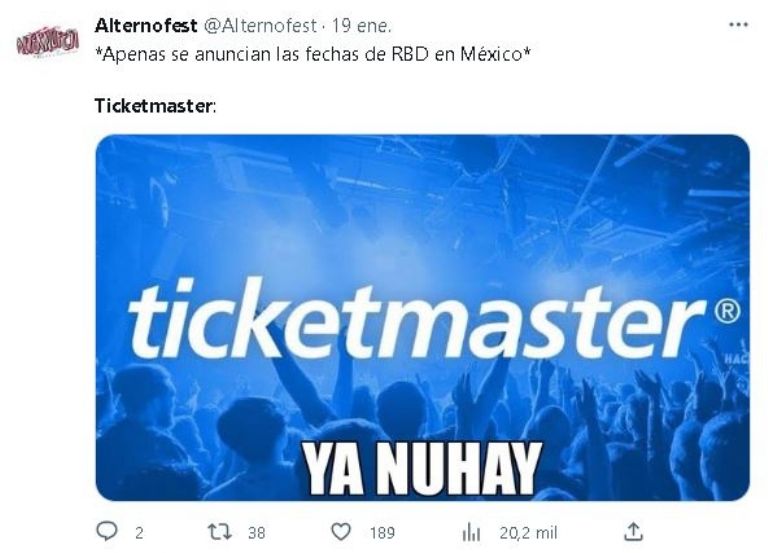Click the YA NUHAY caption on image
Viewport: 768px width, 553px height.
[421, 468]
